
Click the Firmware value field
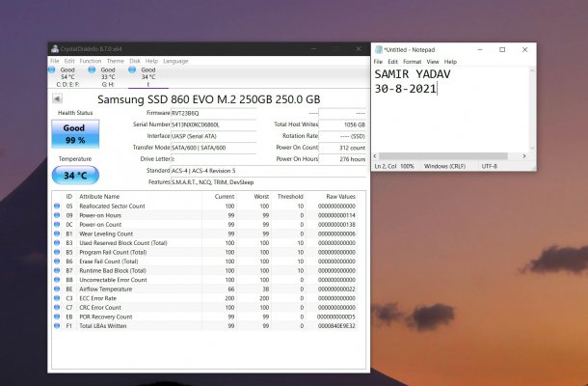tap(213, 113)
